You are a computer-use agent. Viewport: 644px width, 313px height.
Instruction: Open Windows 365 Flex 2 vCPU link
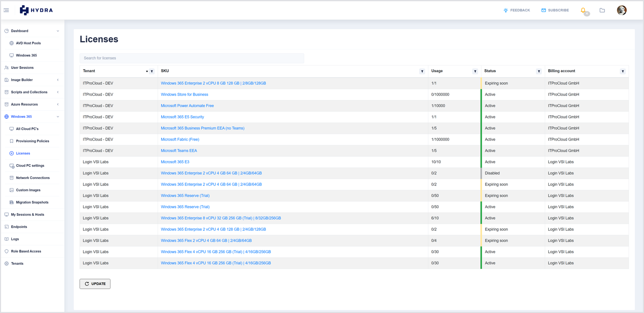[x=206, y=241]
